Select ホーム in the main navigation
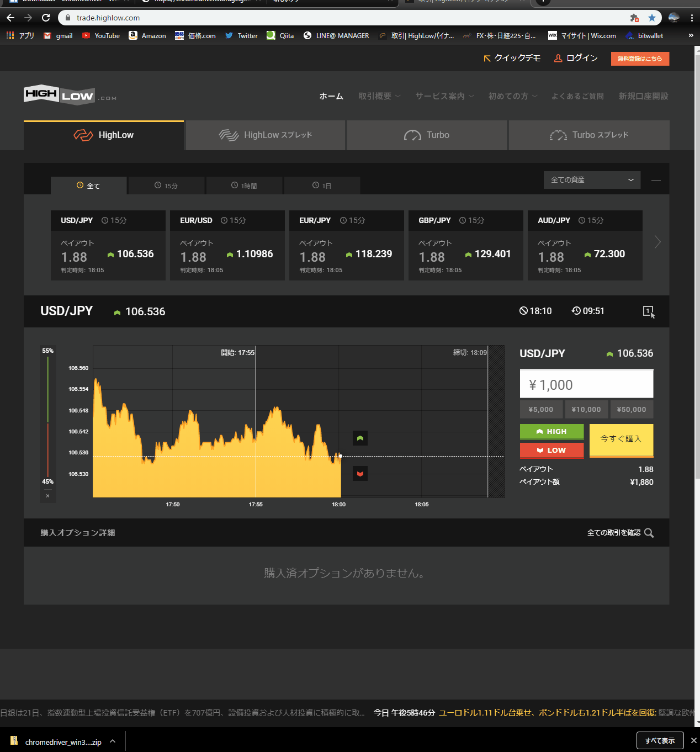 [331, 96]
